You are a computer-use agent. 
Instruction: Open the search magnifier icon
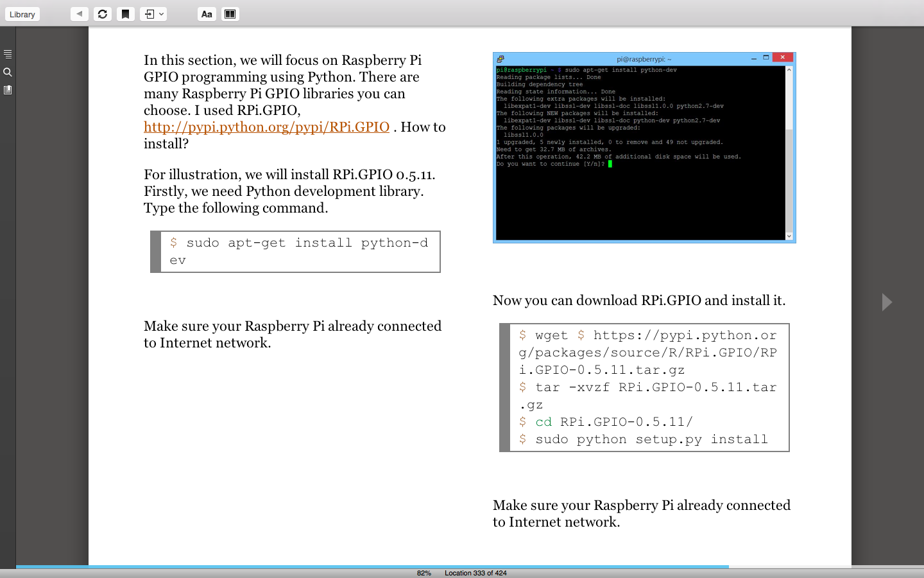[8, 72]
